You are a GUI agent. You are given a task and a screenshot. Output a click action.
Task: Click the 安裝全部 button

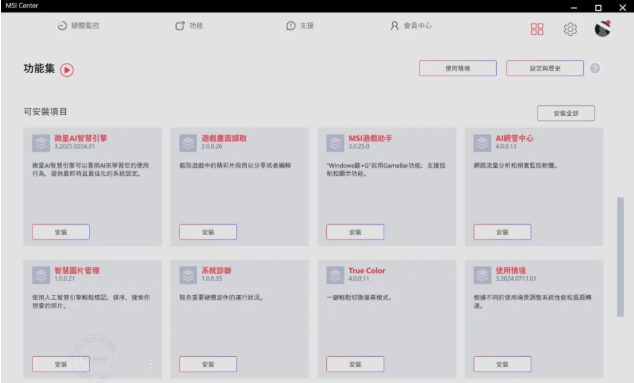[x=566, y=113]
